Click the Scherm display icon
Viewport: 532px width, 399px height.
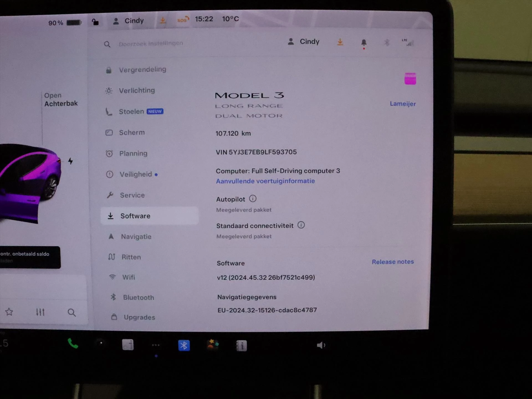point(110,132)
